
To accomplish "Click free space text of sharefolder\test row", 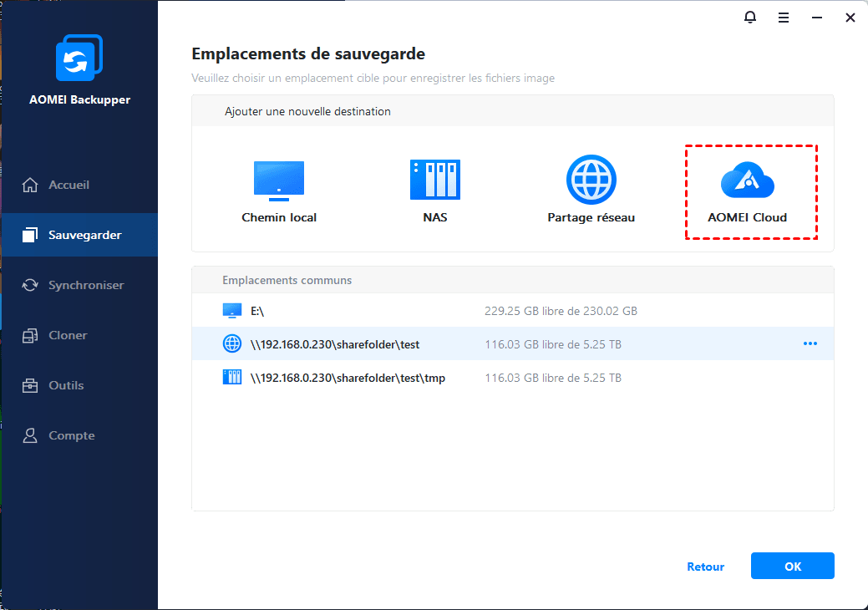I will coord(553,344).
